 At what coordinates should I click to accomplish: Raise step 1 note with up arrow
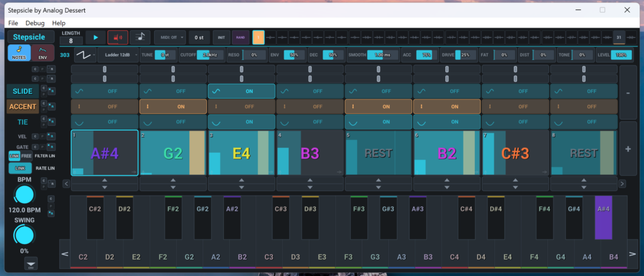[x=104, y=180]
